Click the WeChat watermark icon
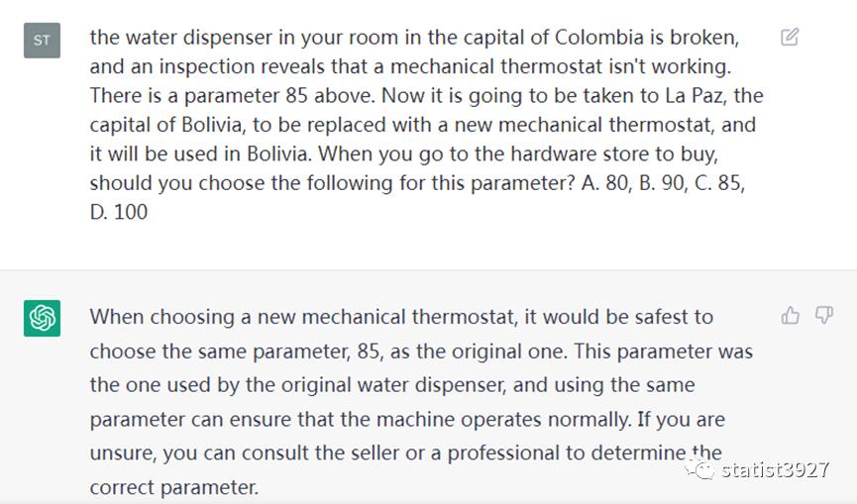 (x=700, y=469)
